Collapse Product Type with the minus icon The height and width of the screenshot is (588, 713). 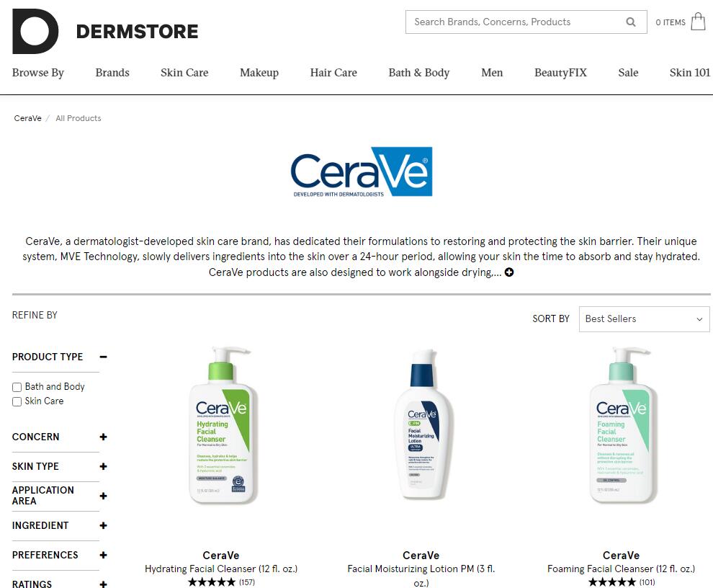pos(103,357)
